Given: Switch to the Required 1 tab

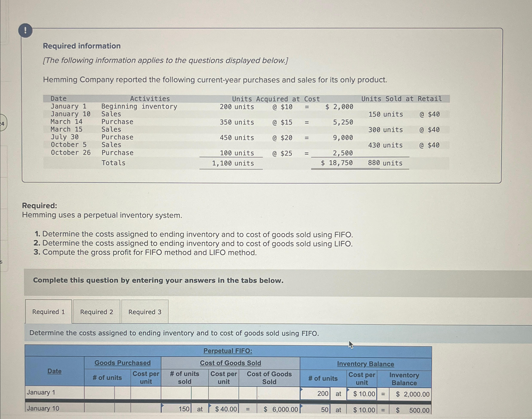Looking at the screenshot, I should (x=49, y=312).
